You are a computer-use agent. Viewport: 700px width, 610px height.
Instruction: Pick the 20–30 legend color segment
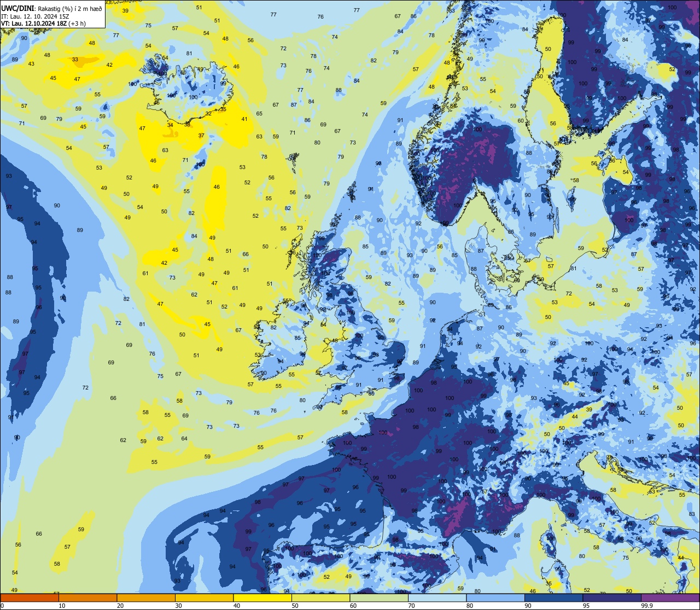[146, 597]
